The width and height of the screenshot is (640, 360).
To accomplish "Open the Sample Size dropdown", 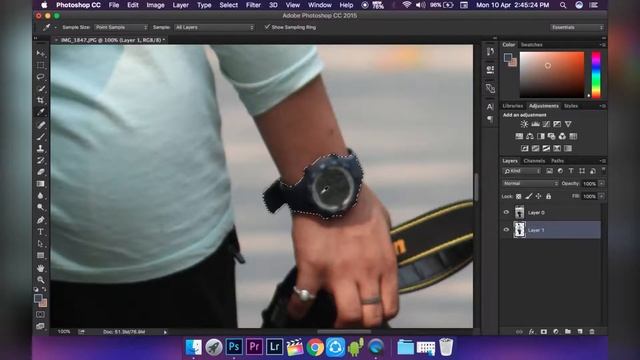I will tap(121, 27).
